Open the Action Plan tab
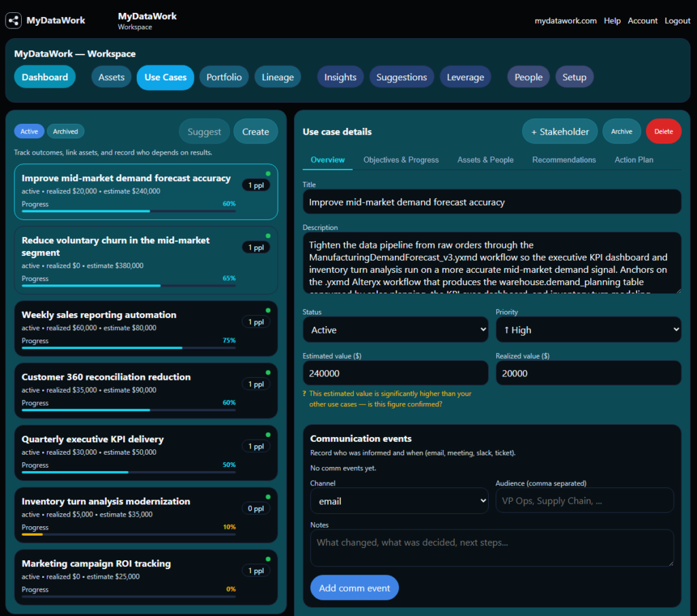Image resolution: width=697 pixels, height=616 pixels. pyautogui.click(x=634, y=160)
